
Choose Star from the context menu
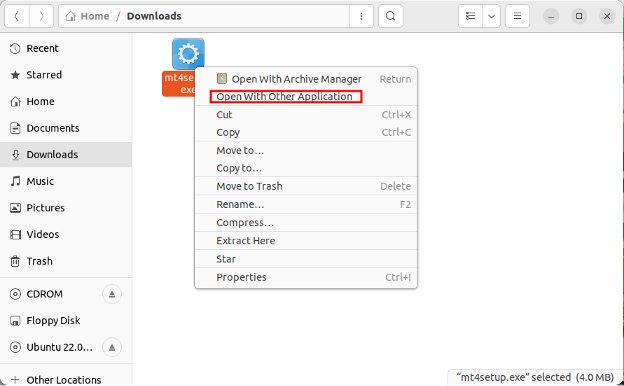(x=306, y=259)
